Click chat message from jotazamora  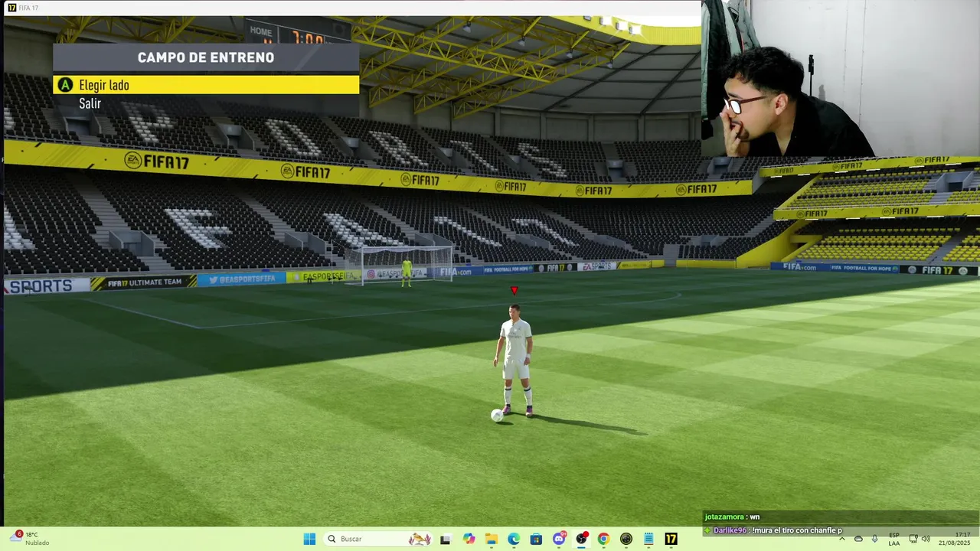(x=733, y=517)
